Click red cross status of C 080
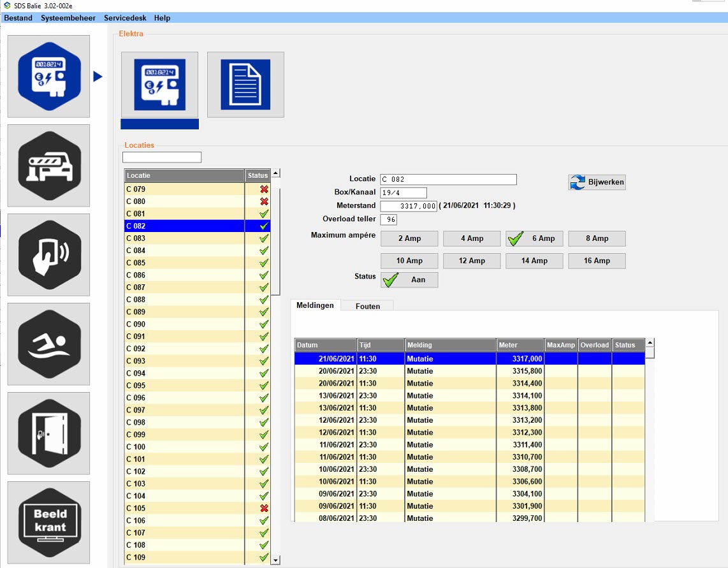Image resolution: width=728 pixels, height=568 pixels. pos(264,201)
